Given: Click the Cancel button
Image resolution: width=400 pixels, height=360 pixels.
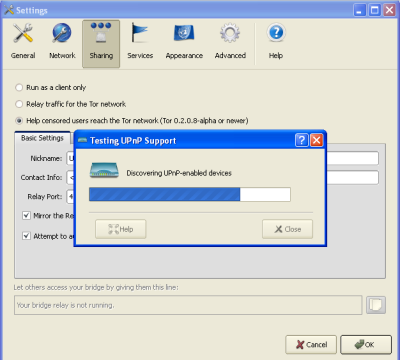Looking at the screenshot, I should [x=311, y=345].
